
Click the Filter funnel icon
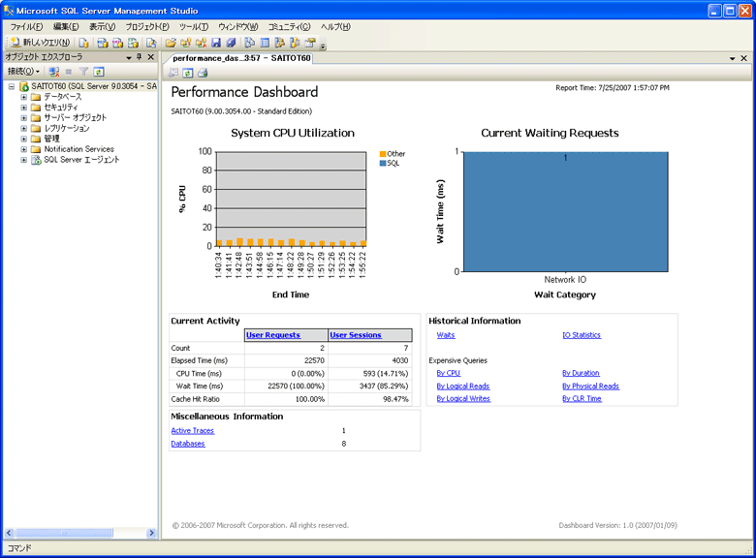click(83, 72)
